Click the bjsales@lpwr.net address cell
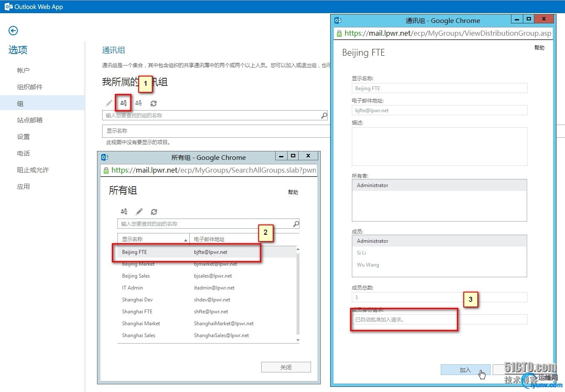The height and width of the screenshot is (392, 565). 213,276
